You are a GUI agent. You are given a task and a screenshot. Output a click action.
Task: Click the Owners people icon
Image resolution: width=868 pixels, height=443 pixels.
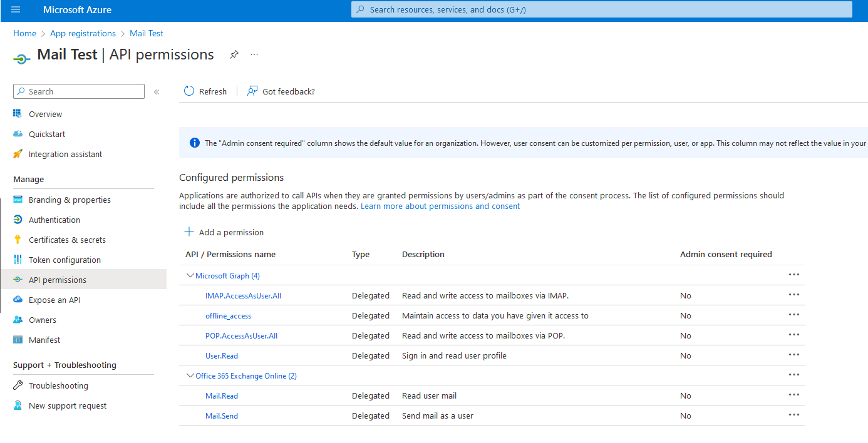pyautogui.click(x=18, y=320)
